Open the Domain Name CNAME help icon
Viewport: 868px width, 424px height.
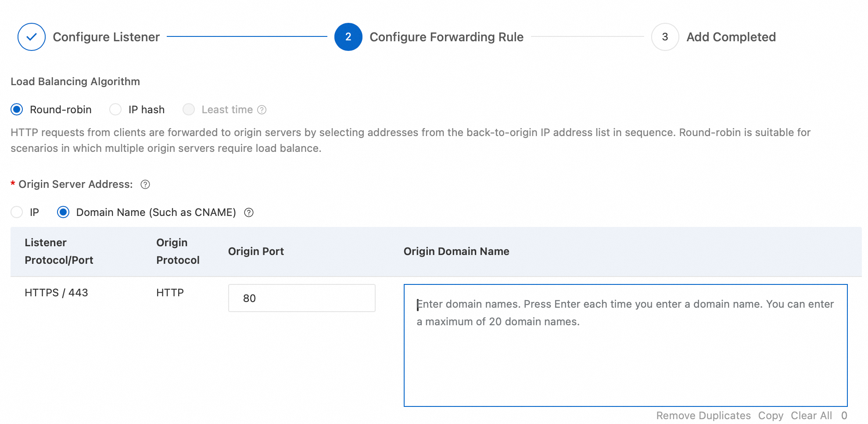249,212
